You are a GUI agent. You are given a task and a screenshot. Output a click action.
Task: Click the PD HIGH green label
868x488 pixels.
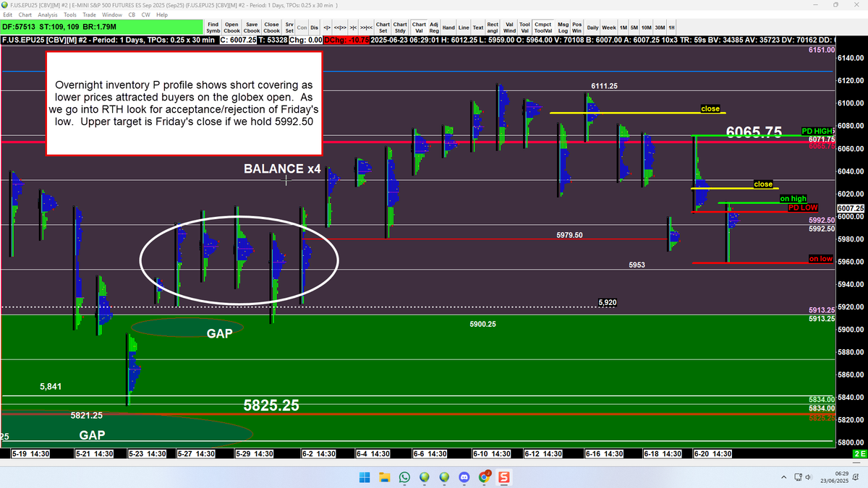[817, 132]
